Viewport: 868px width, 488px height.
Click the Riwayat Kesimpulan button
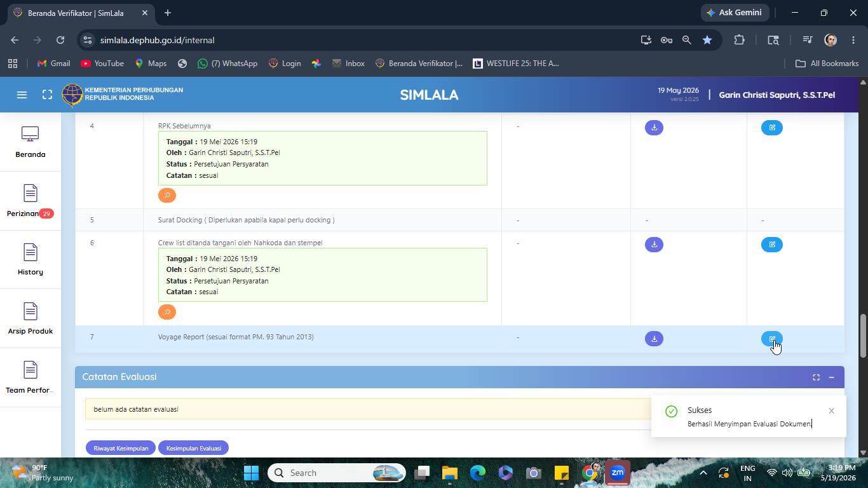(121, 448)
